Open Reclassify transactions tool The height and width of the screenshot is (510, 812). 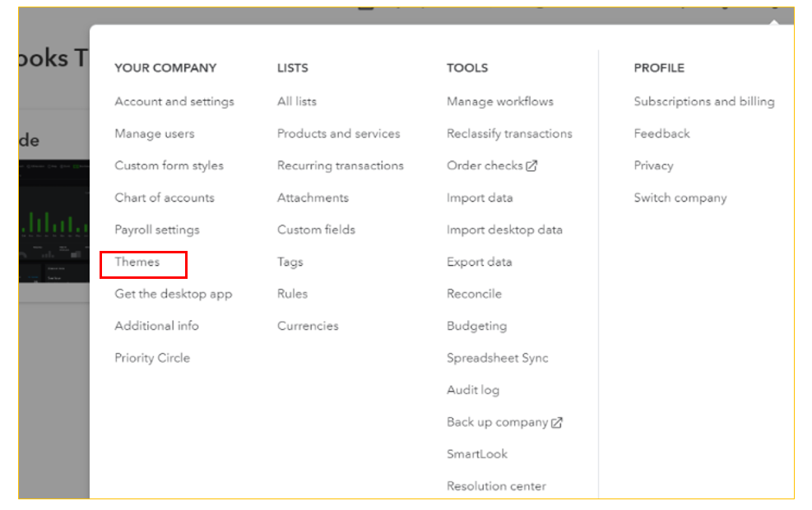pyautogui.click(x=509, y=133)
